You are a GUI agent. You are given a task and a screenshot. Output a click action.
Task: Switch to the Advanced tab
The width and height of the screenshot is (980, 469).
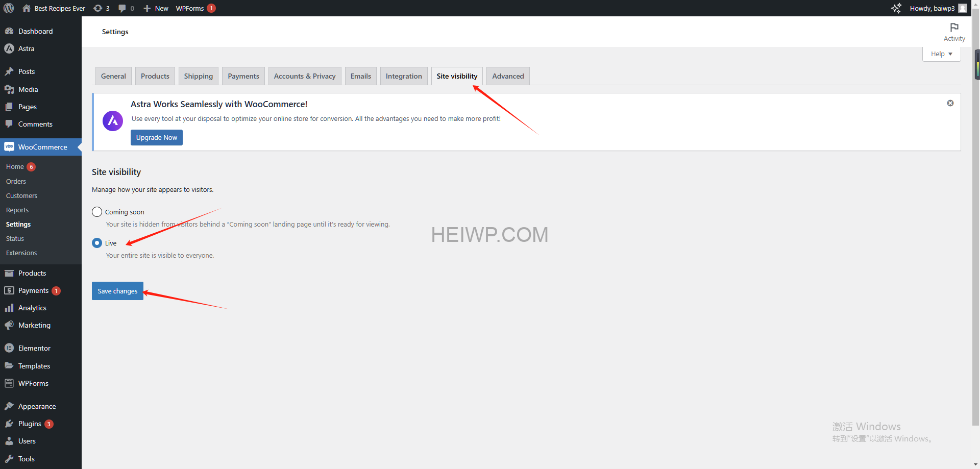508,76
